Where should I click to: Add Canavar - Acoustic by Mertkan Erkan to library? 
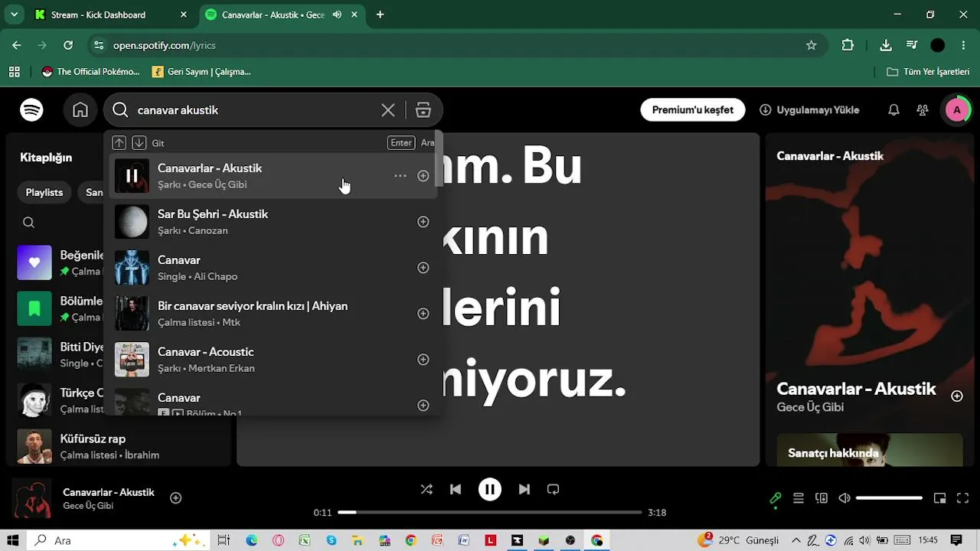[423, 360]
